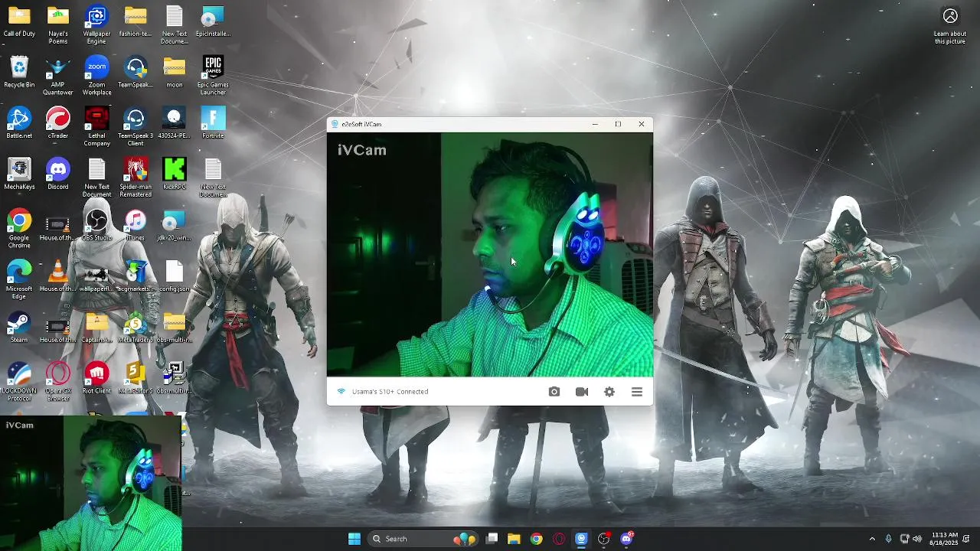Select the MechaKeys shortcut
Viewport: 980px width, 551px height.
pos(19,174)
